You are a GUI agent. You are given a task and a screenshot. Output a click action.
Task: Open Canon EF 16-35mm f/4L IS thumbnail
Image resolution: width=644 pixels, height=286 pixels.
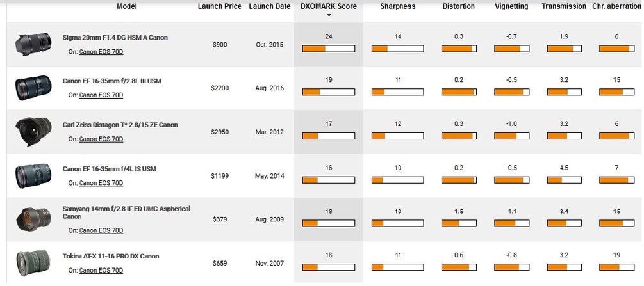point(34,175)
